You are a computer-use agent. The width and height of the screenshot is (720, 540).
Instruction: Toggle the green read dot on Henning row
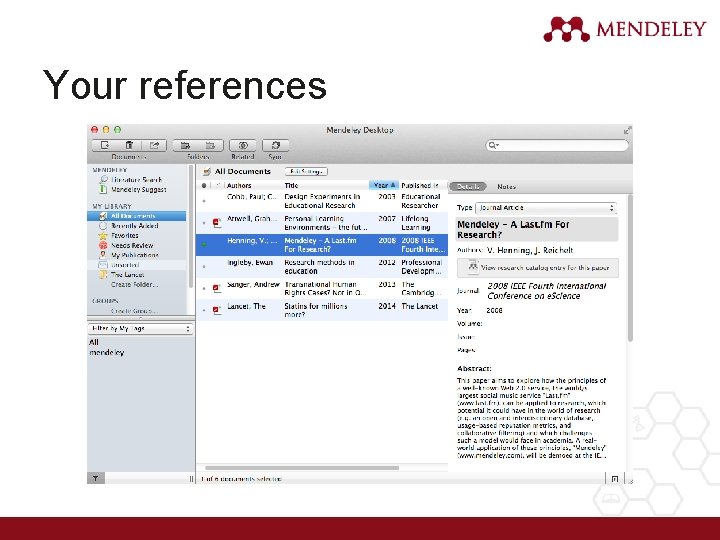(x=204, y=245)
